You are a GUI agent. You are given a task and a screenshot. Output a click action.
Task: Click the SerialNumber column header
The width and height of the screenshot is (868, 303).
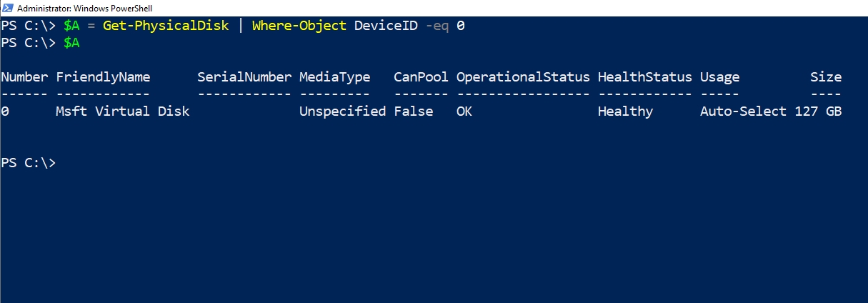pyautogui.click(x=244, y=77)
